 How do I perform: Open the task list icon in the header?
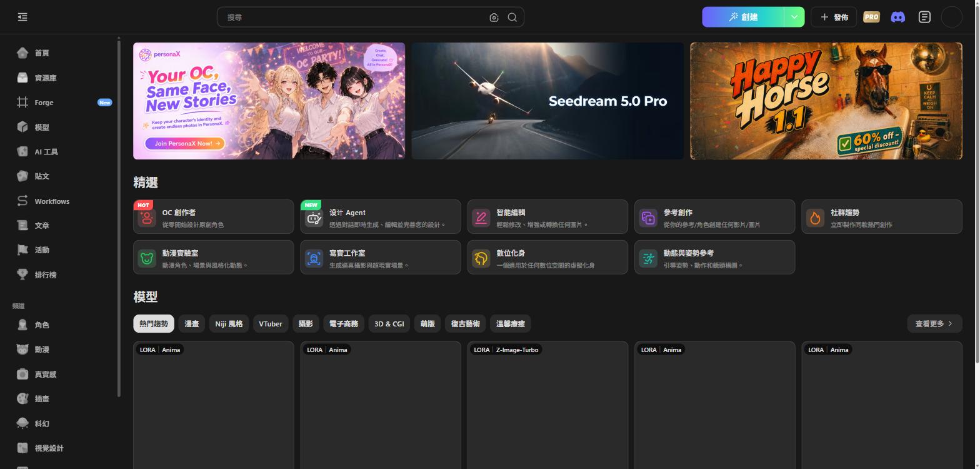tap(924, 17)
